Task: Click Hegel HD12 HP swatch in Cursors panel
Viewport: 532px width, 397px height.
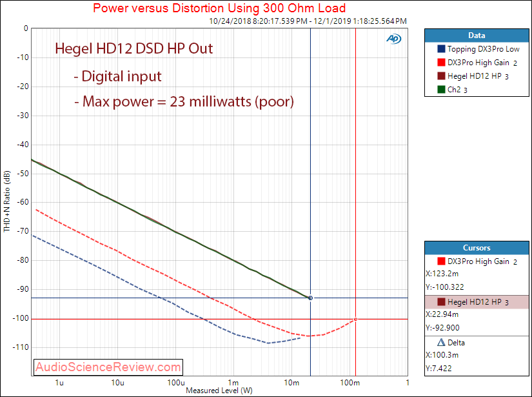Action: [441, 302]
